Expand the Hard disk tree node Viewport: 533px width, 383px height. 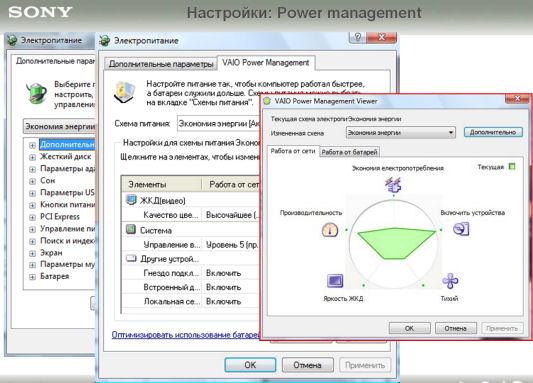pos(32,157)
